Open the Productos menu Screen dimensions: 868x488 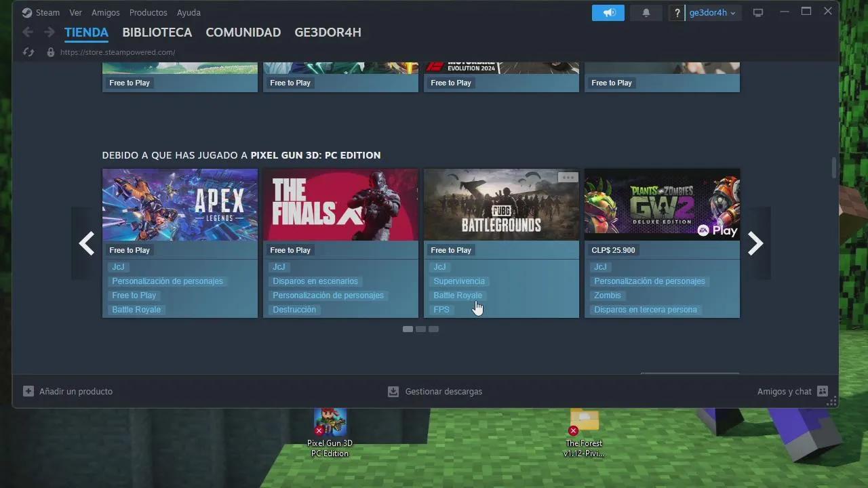[149, 12]
